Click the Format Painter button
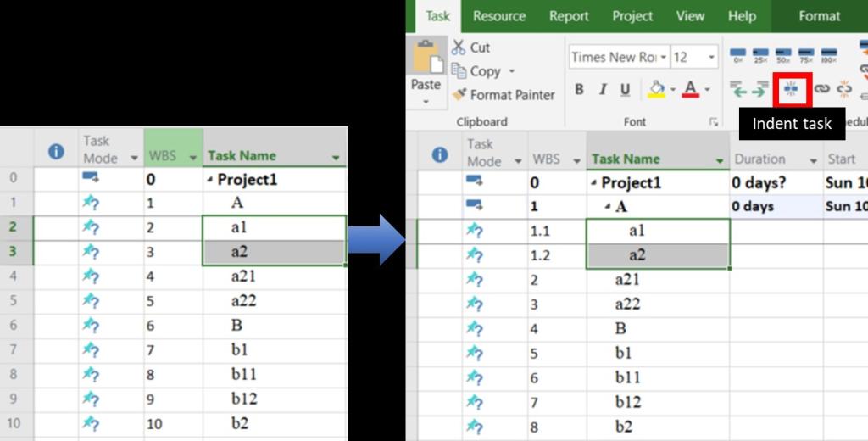The image size is (868, 441). (504, 95)
